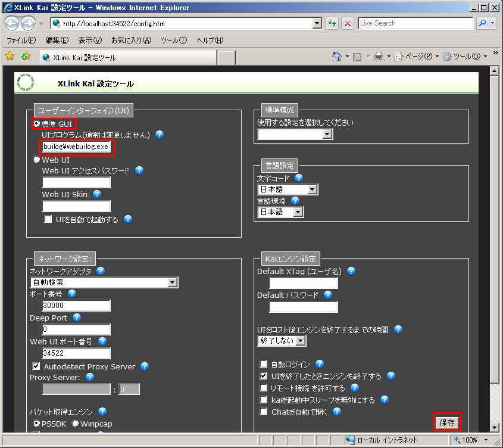This screenshot has width=503, height=448.
Task: Enable UIを自動で起動する checkbox
Action: click(48, 219)
